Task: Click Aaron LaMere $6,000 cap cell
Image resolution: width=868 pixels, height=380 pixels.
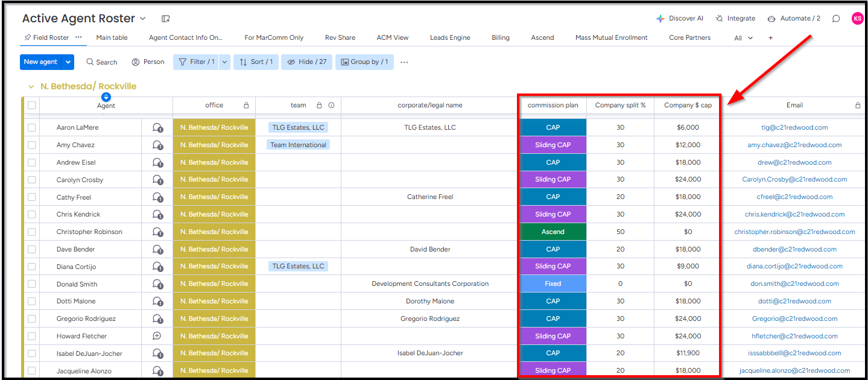Action: (x=688, y=127)
